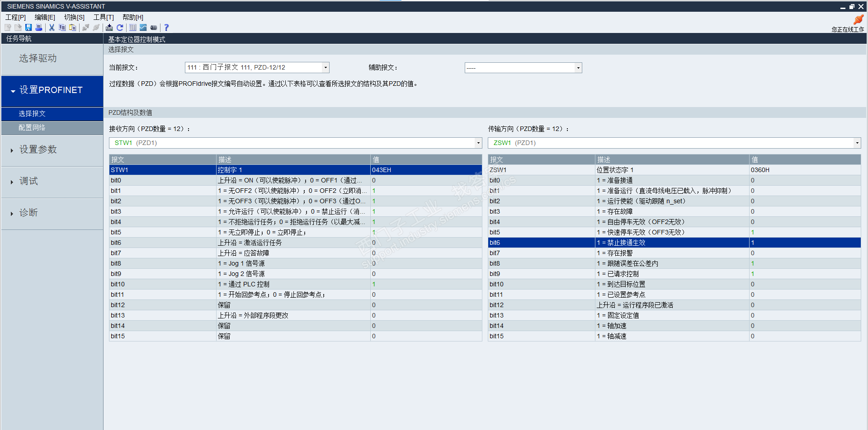Select the transmit row '1 = 已请求控制'
The width and height of the screenshot is (868, 430).
pos(674,274)
